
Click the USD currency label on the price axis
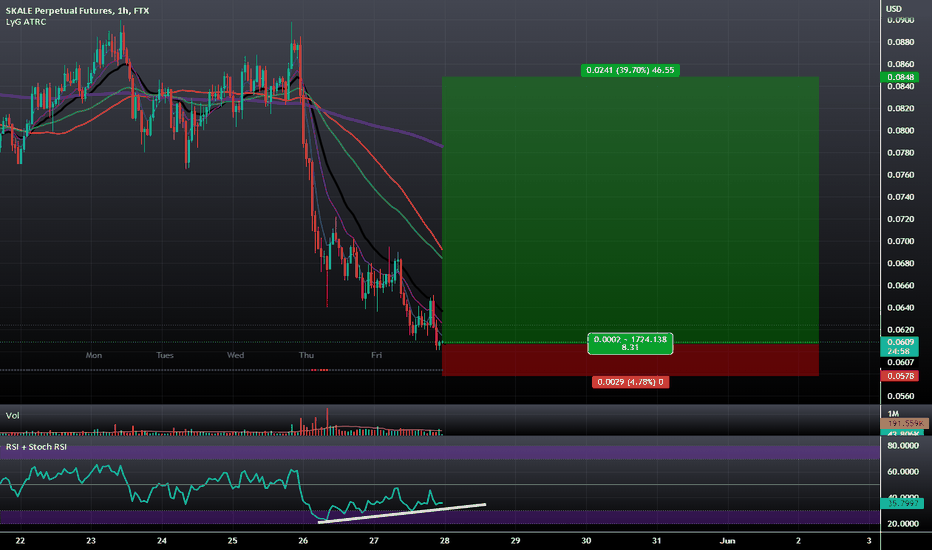tap(893, 9)
